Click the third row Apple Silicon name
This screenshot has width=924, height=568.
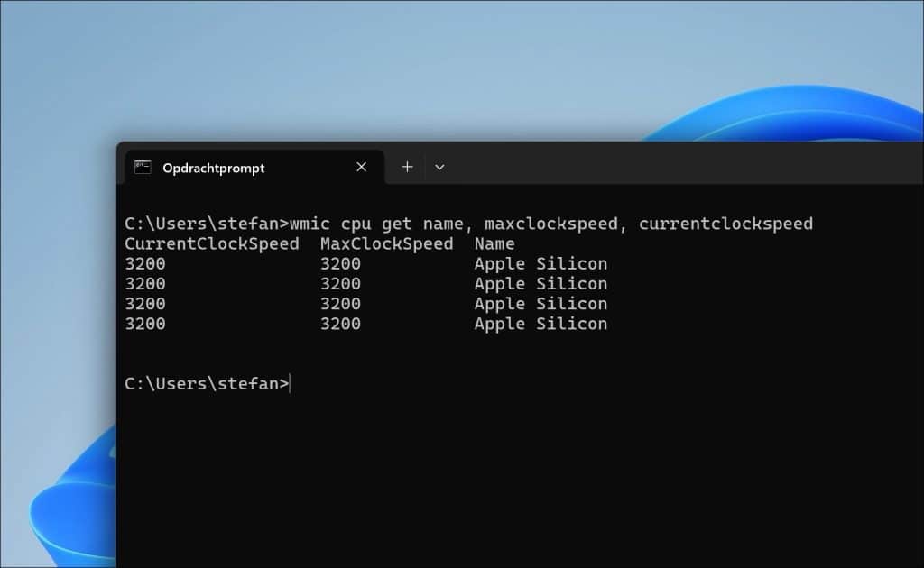[x=541, y=304]
